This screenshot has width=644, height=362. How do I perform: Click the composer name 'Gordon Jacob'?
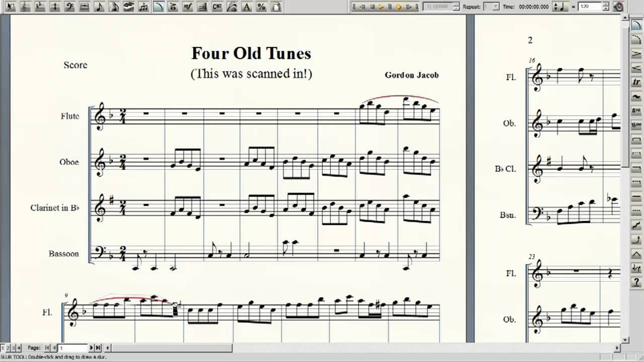click(412, 75)
